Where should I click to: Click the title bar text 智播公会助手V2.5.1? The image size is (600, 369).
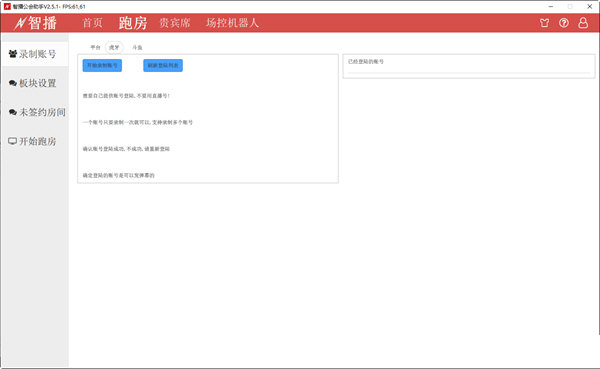point(36,7)
